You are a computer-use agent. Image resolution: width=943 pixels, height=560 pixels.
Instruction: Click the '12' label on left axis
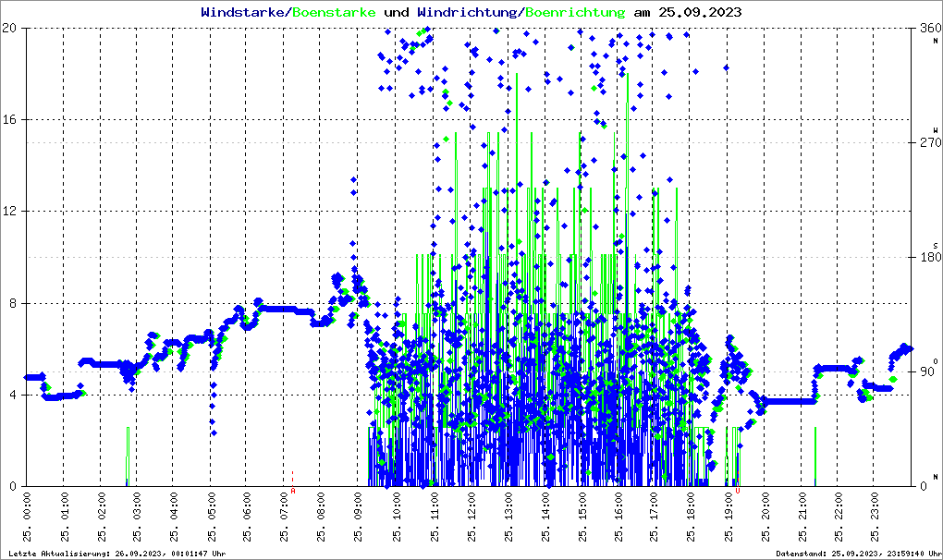coord(9,212)
